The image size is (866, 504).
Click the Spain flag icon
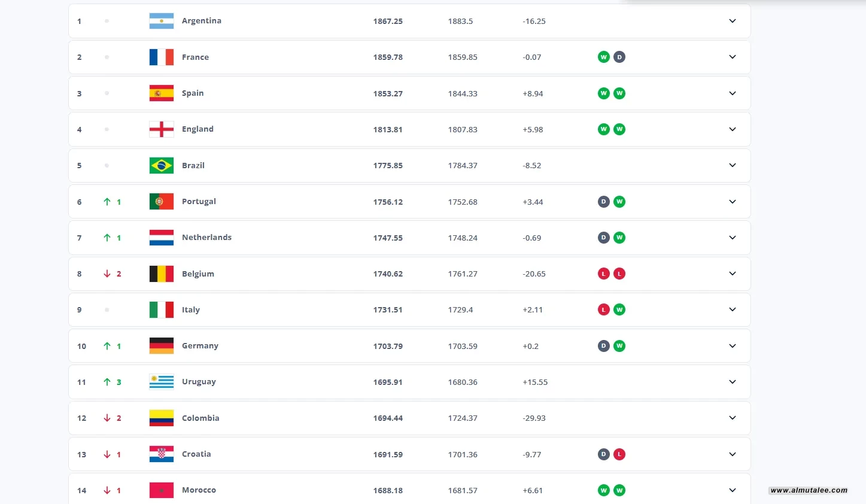coord(162,93)
